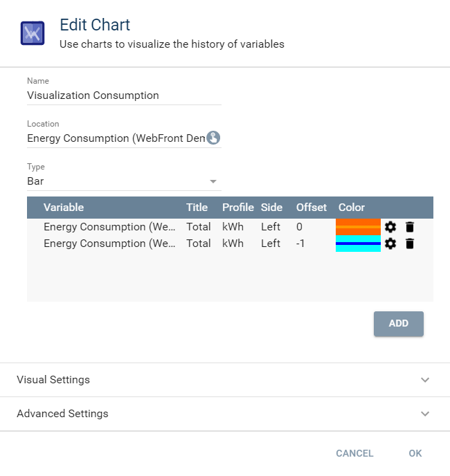450x476 pixels.
Task: Expand the Visual Settings section
Action: coord(224,380)
